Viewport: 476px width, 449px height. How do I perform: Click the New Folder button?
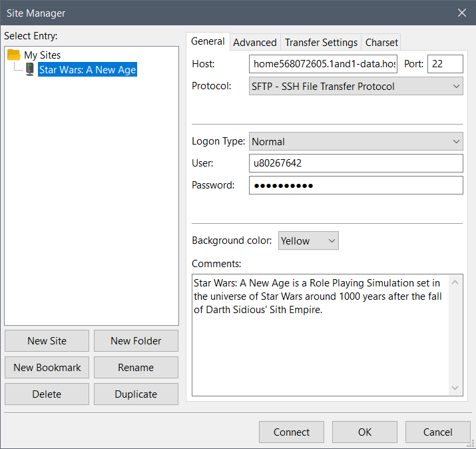(x=136, y=340)
